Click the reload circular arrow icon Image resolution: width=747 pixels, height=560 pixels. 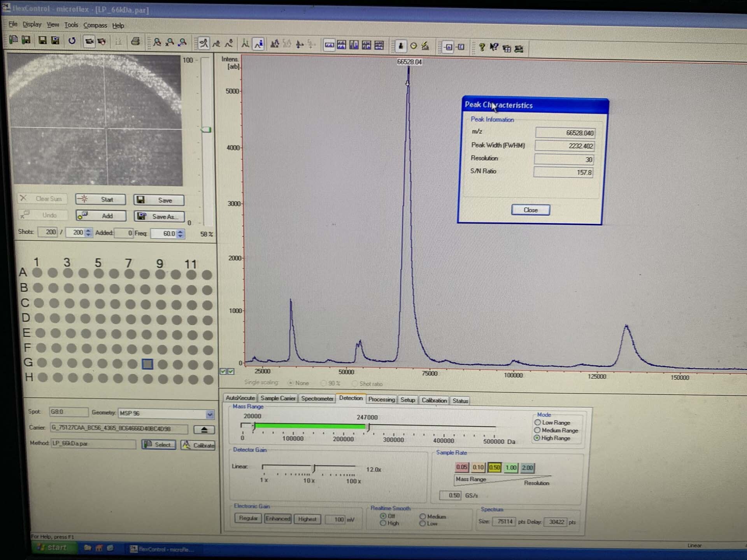[72, 40]
